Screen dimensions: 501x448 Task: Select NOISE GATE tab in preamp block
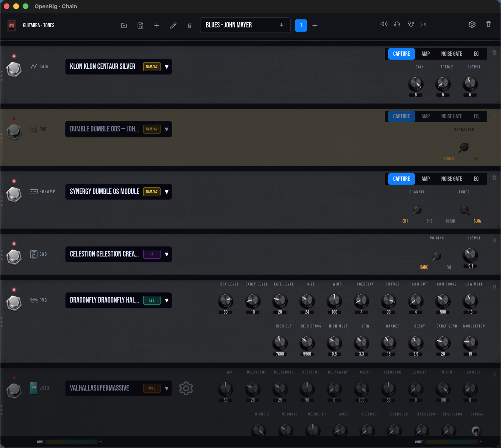click(x=452, y=179)
